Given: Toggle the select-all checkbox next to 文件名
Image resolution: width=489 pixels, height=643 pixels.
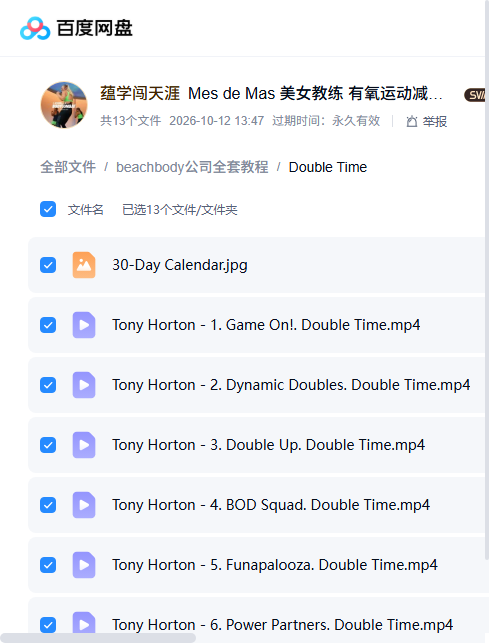Looking at the screenshot, I should click(x=48, y=209).
